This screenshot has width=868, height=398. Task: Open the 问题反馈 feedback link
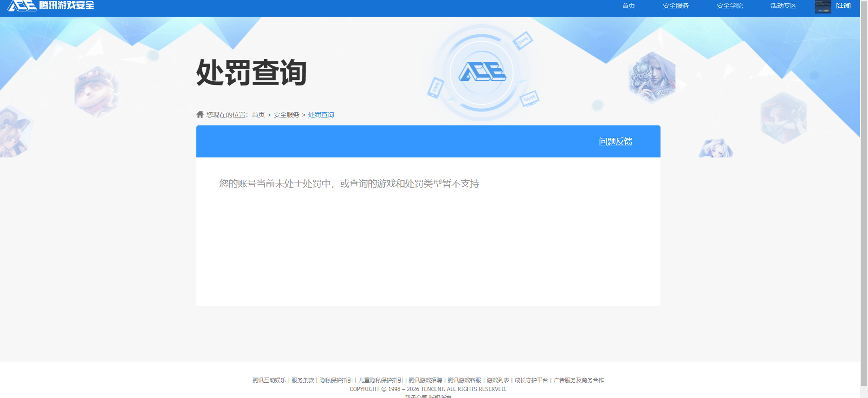coord(615,142)
